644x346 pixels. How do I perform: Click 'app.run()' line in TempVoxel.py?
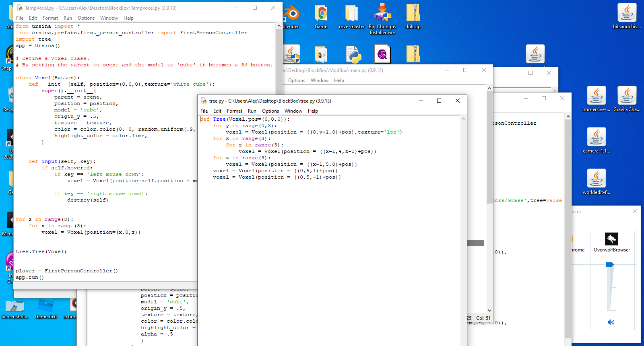(x=30, y=277)
